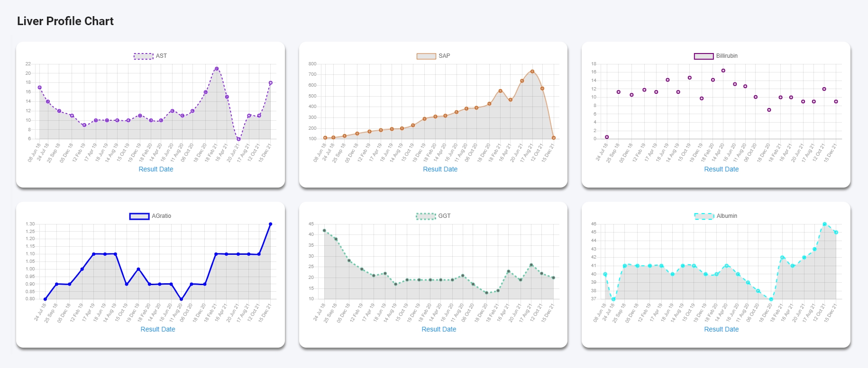The image size is (868, 368).
Task: Click the highest Albumin data point
Action: [825, 224]
